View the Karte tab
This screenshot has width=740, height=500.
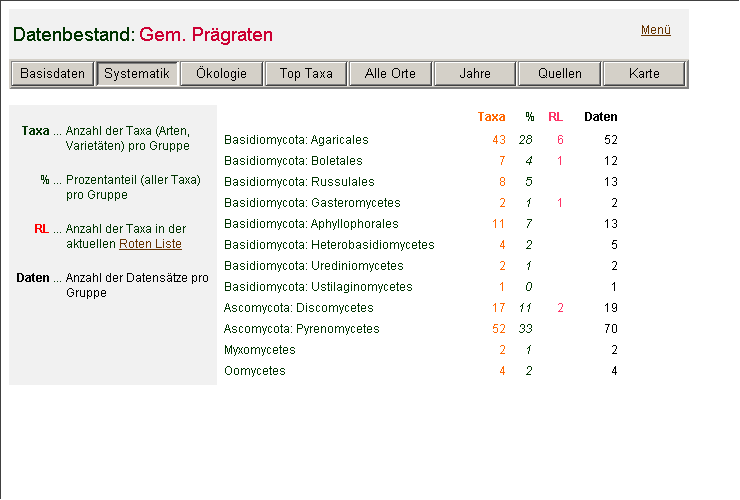point(644,74)
